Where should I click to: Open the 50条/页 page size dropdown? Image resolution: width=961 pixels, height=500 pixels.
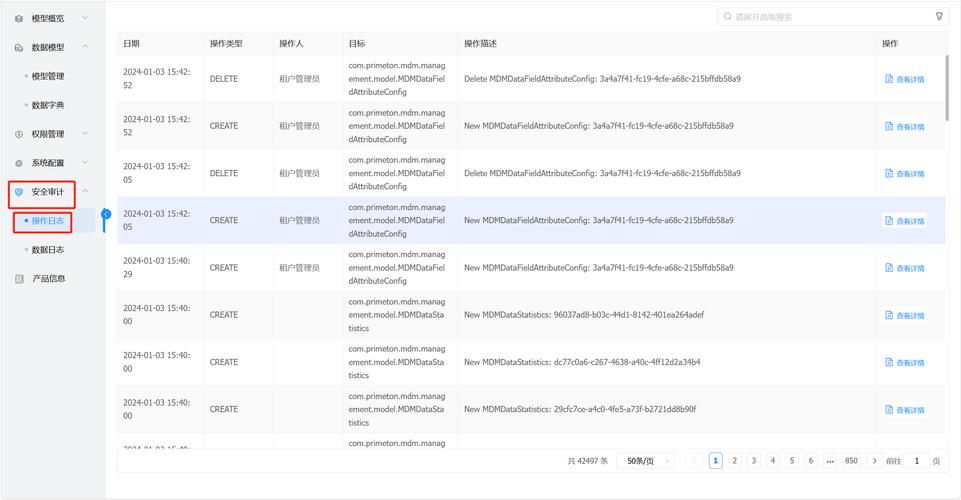(648, 461)
